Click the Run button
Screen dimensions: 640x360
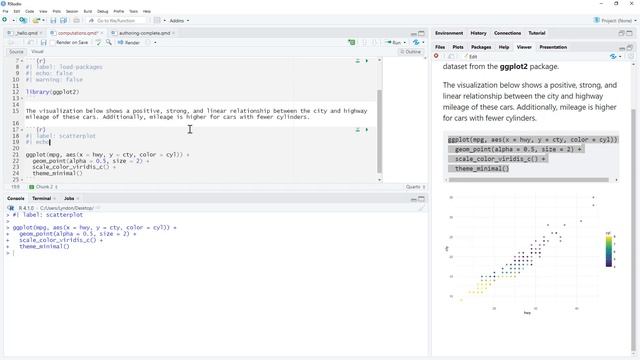pyautogui.click(x=393, y=42)
